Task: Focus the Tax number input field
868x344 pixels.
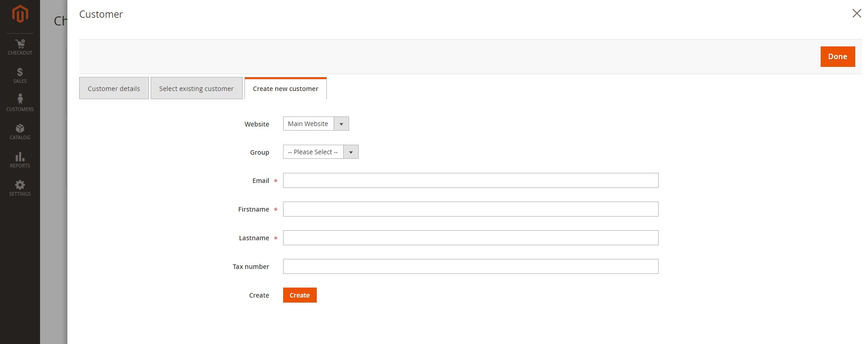Action: [x=471, y=267]
